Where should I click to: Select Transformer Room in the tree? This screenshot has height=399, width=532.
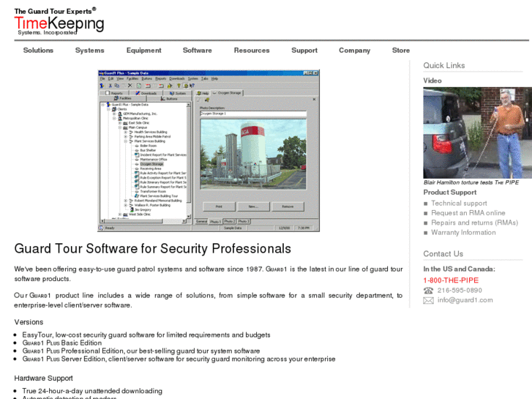[153, 192]
